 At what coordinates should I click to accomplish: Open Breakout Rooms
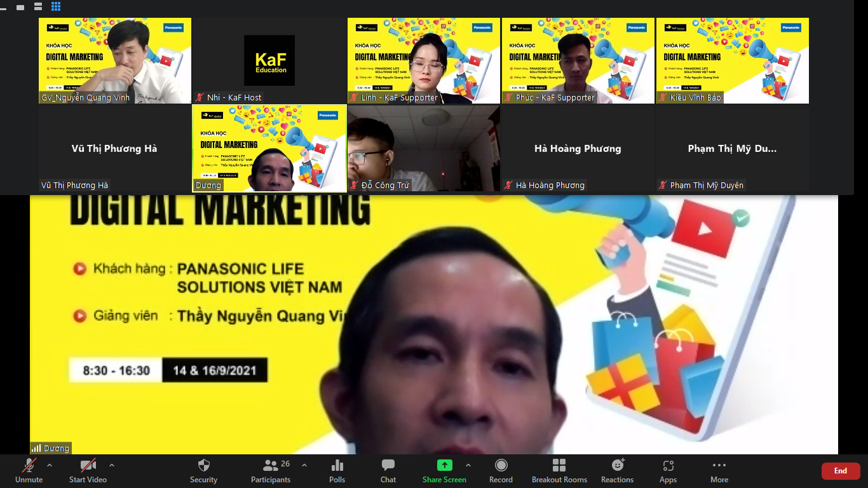[559, 471]
